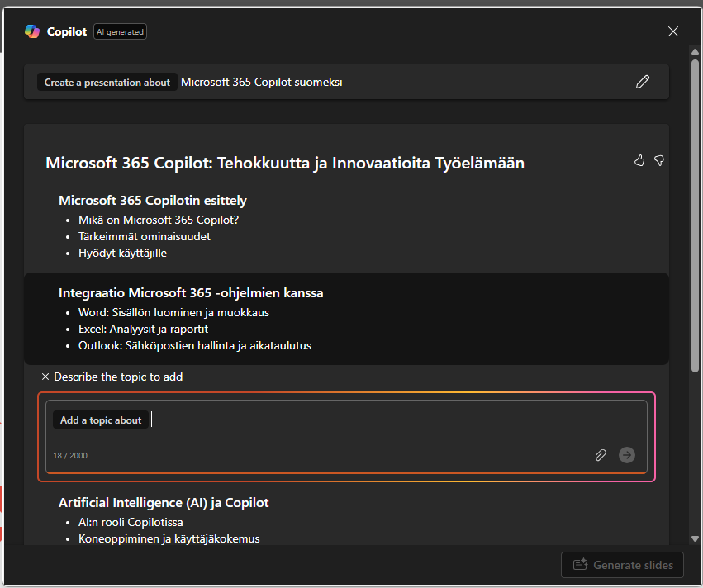Click the 'Copilot' title text

point(67,32)
